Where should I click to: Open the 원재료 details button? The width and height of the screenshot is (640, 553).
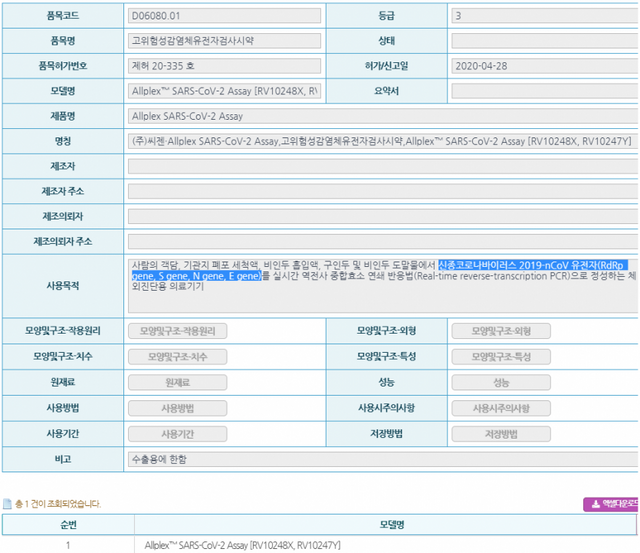[177, 382]
